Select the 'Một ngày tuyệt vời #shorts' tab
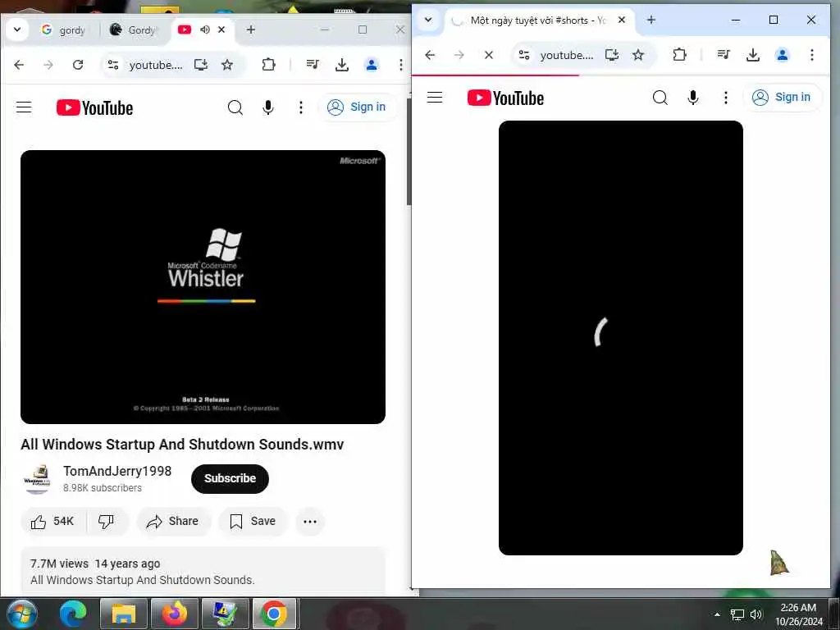This screenshot has width=840, height=630. (x=537, y=21)
